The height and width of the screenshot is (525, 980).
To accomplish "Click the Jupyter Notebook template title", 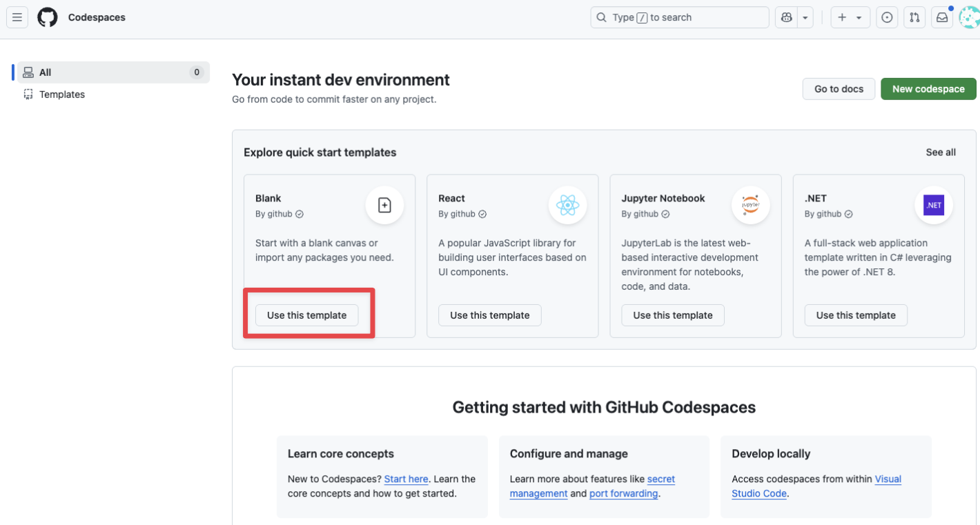I will pos(663,198).
